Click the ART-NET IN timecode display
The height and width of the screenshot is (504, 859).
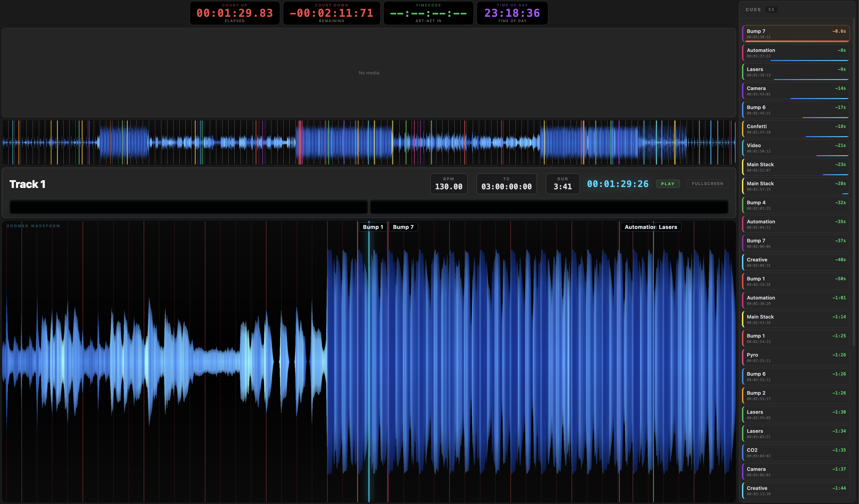coord(428,13)
